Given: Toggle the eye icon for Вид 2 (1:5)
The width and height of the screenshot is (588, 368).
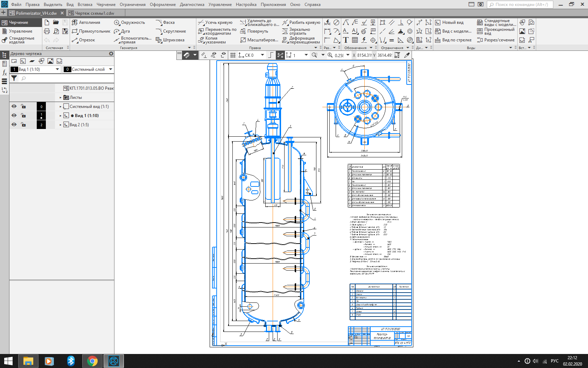Looking at the screenshot, I should click(x=14, y=125).
